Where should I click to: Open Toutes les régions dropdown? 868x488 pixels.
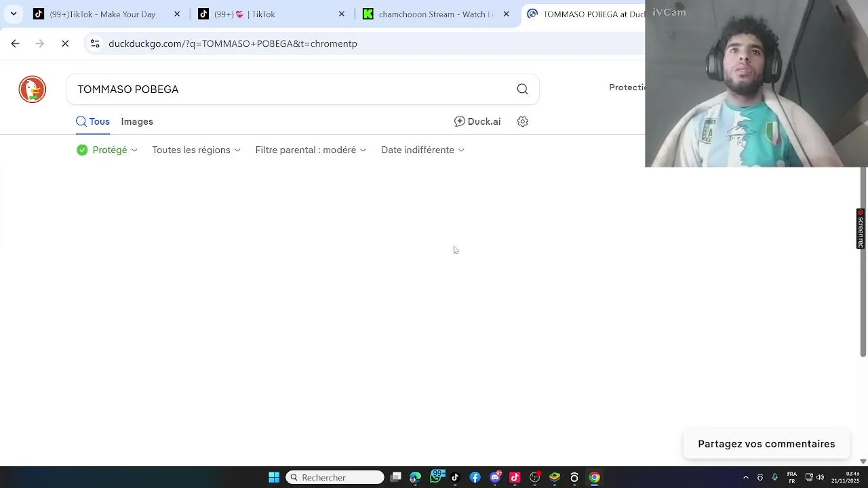[196, 150]
